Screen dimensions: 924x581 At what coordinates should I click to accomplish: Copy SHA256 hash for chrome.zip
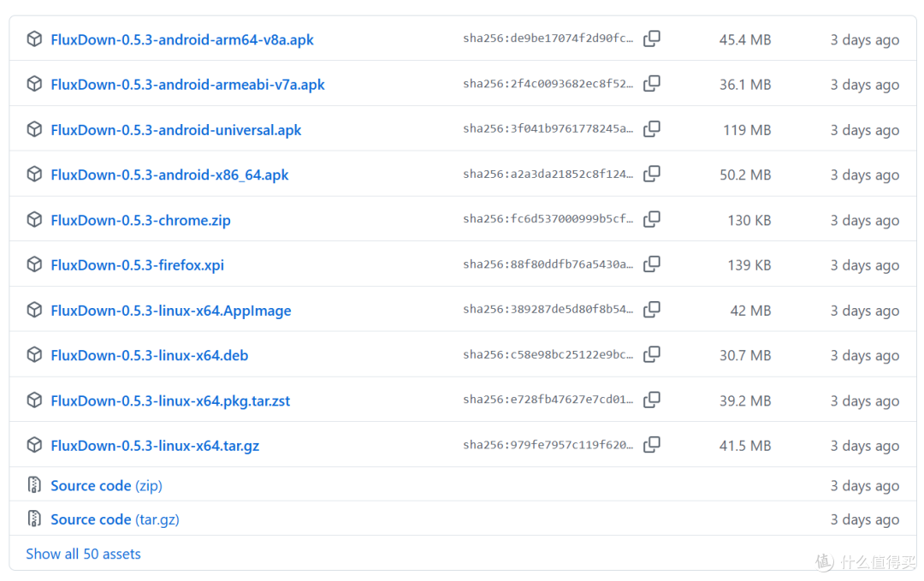652,219
